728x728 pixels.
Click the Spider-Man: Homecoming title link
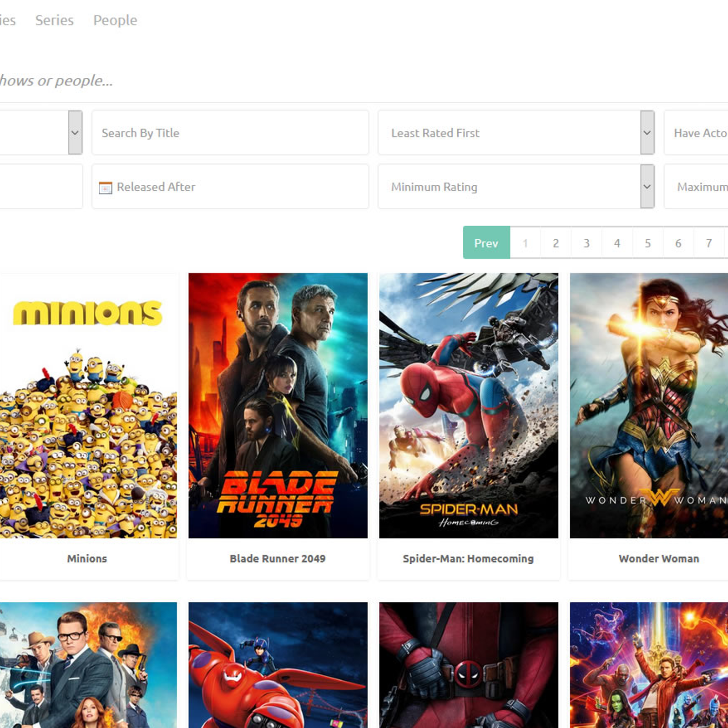tap(468, 559)
